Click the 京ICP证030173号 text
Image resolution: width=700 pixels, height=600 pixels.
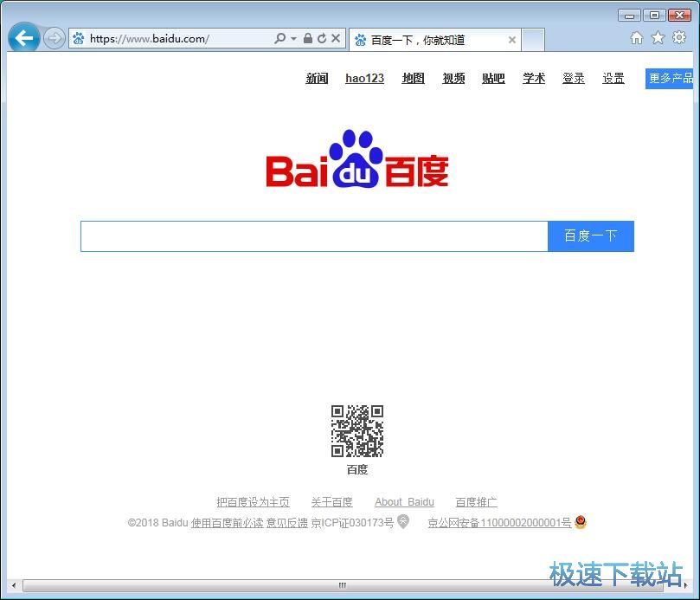click(x=352, y=523)
